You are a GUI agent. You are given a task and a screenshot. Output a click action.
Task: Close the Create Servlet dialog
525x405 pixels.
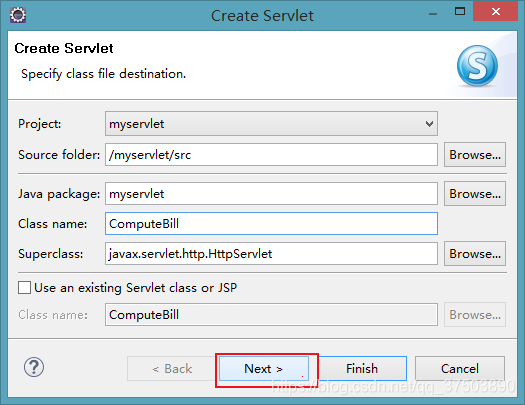tap(496, 12)
